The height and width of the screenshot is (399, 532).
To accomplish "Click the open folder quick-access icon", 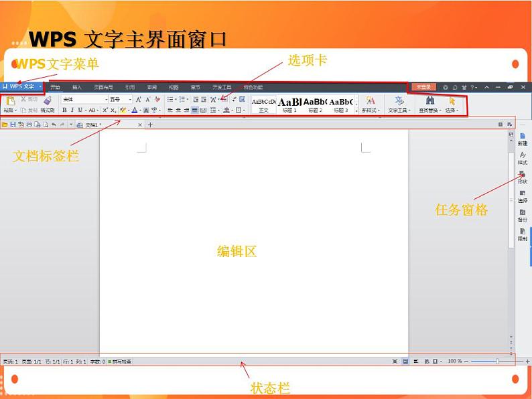I will pos(5,125).
